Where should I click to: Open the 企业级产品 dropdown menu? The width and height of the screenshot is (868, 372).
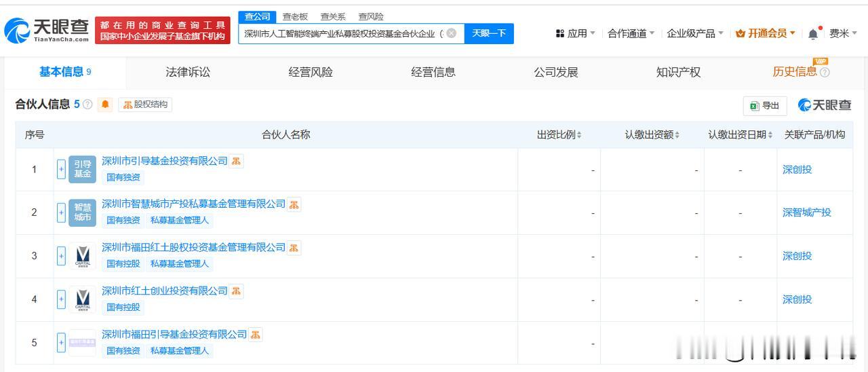click(x=695, y=33)
